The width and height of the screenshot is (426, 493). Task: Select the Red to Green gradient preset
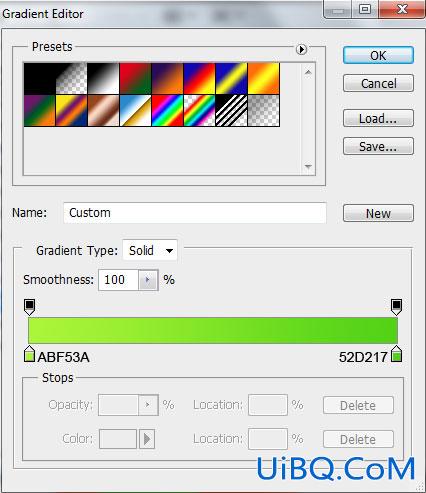point(135,78)
